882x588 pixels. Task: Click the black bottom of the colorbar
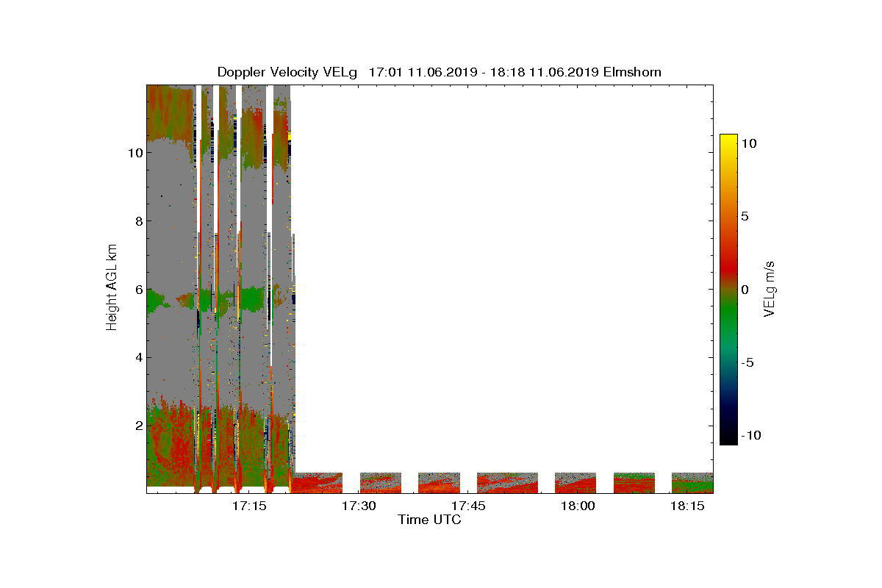(728, 438)
